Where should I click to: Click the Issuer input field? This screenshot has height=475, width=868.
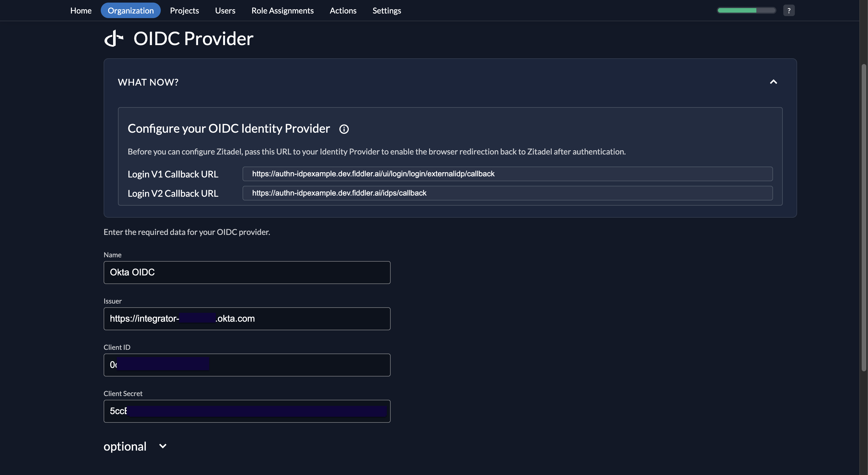pyautogui.click(x=247, y=318)
